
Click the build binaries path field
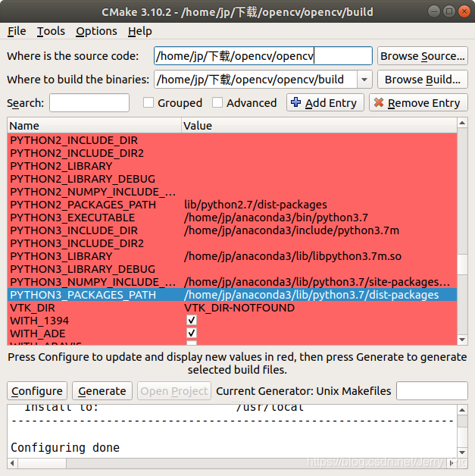tap(256, 80)
